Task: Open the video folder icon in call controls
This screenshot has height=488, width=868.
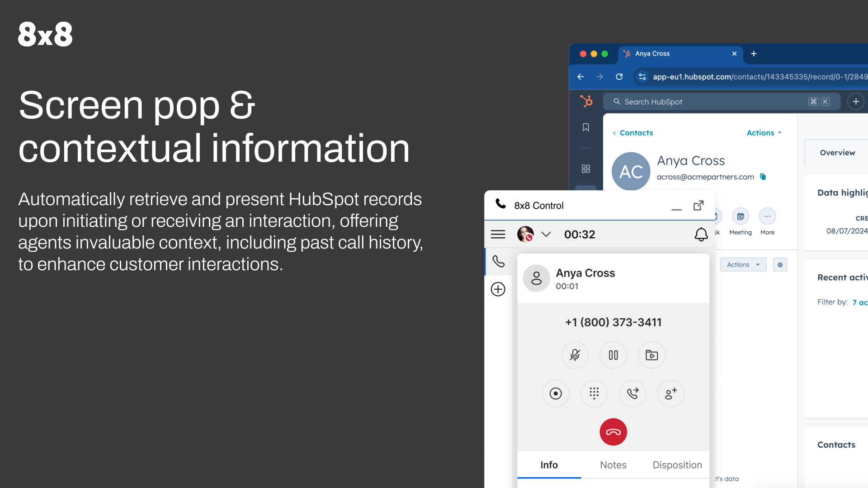Action: [651, 355]
